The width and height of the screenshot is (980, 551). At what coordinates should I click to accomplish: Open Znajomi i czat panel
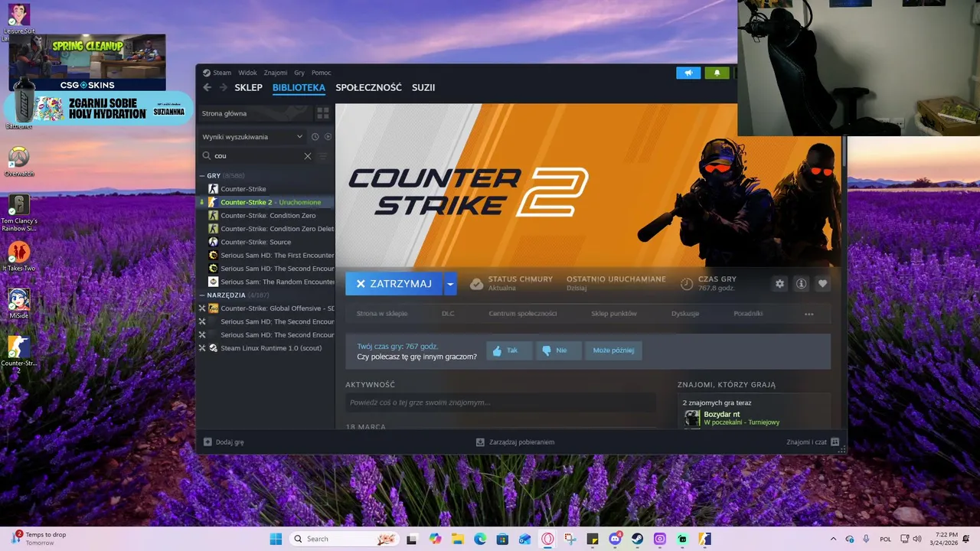[812, 442]
